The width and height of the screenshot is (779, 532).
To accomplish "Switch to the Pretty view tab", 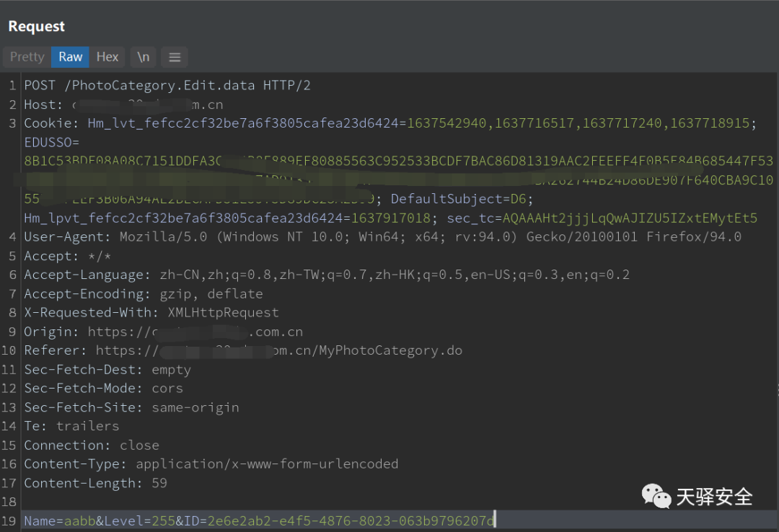I will pos(27,57).
